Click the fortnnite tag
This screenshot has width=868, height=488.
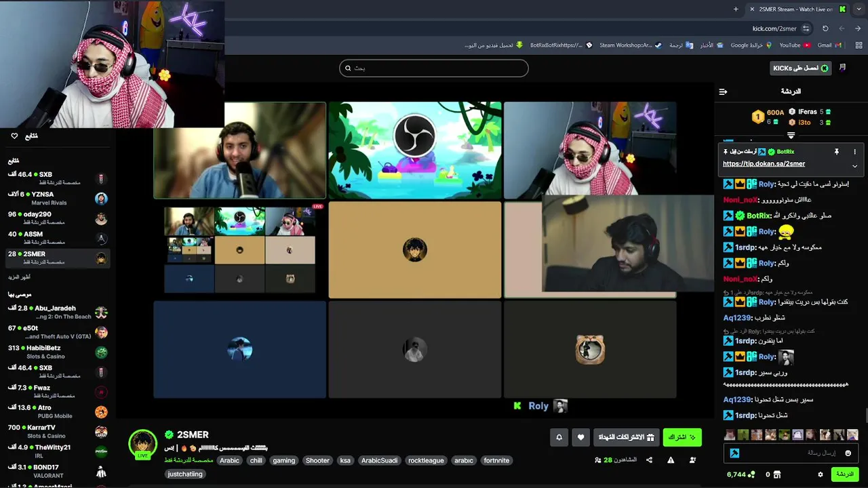(496, 460)
